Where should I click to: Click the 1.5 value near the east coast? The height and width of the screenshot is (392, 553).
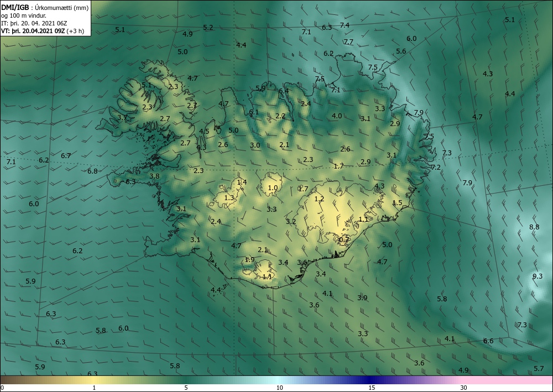[x=397, y=203]
